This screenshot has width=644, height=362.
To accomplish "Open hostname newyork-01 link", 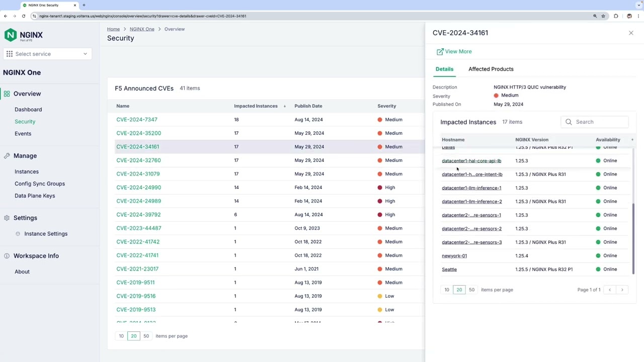I will tap(454, 256).
